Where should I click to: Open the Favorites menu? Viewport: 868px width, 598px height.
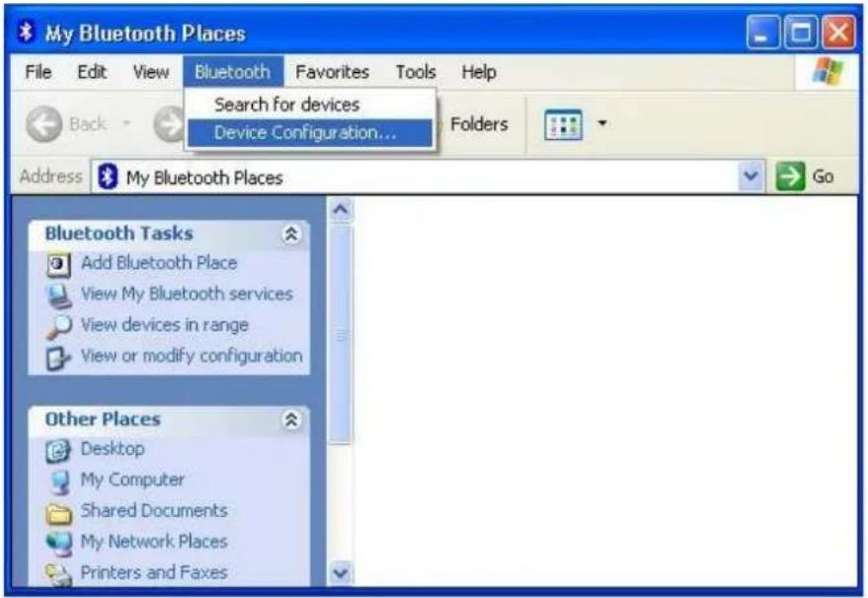pos(332,72)
